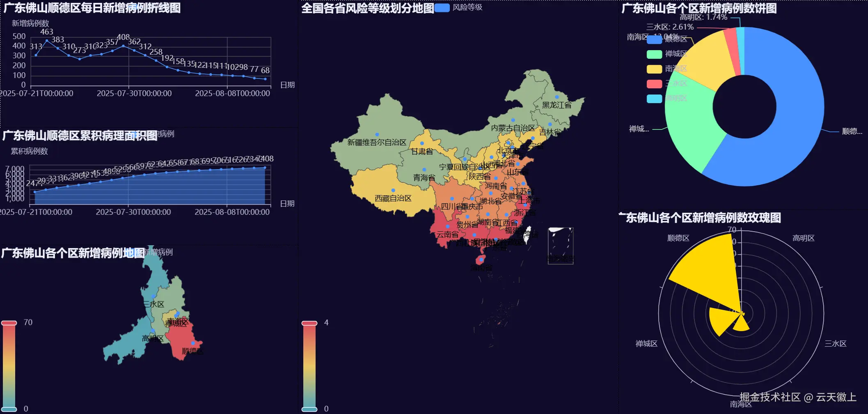Select the last data point labelled 68 on the line chart

[265, 79]
